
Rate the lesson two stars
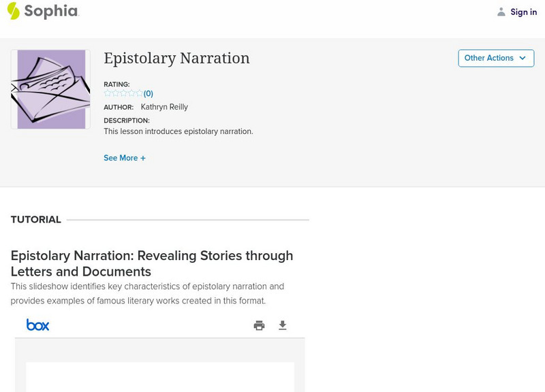click(116, 93)
